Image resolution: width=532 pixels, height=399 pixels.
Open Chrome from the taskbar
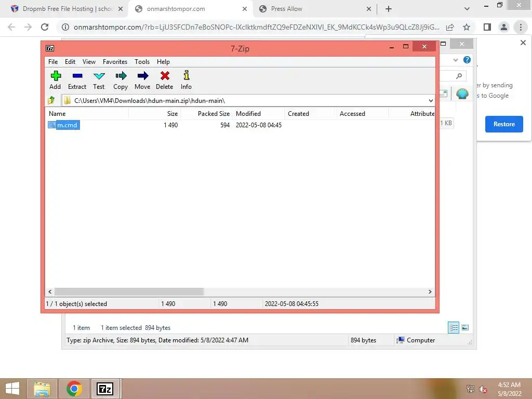click(x=74, y=389)
